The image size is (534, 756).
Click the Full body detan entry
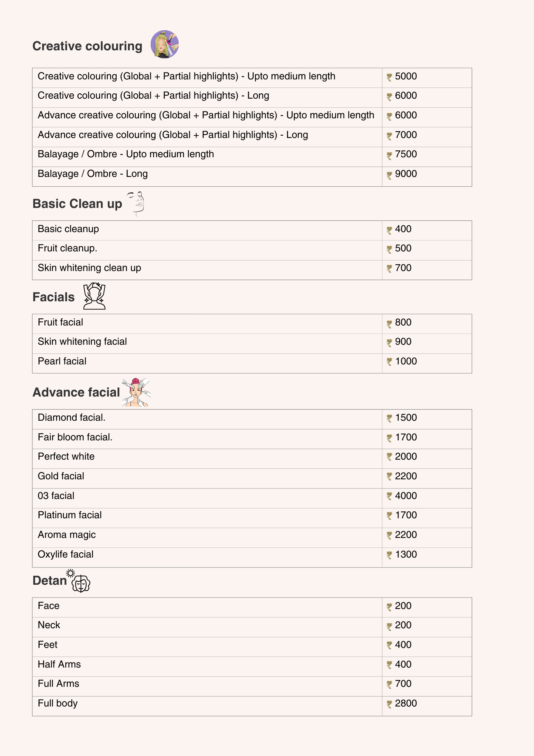57,703
